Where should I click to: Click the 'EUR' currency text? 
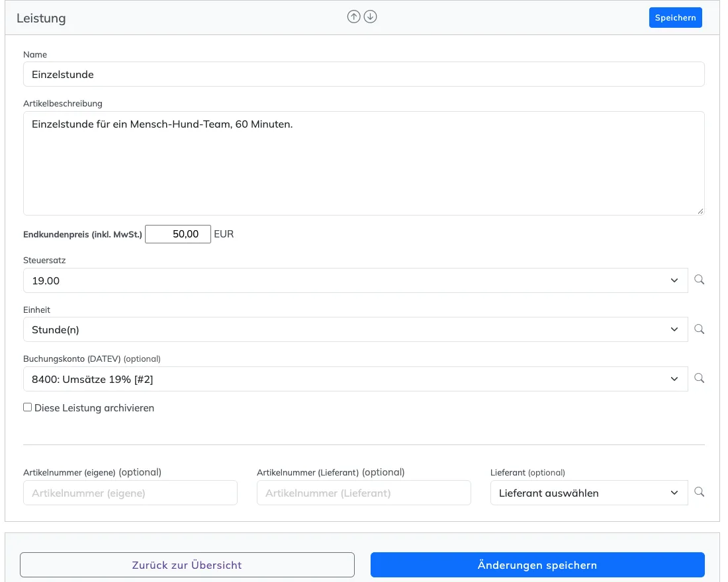pyautogui.click(x=224, y=234)
